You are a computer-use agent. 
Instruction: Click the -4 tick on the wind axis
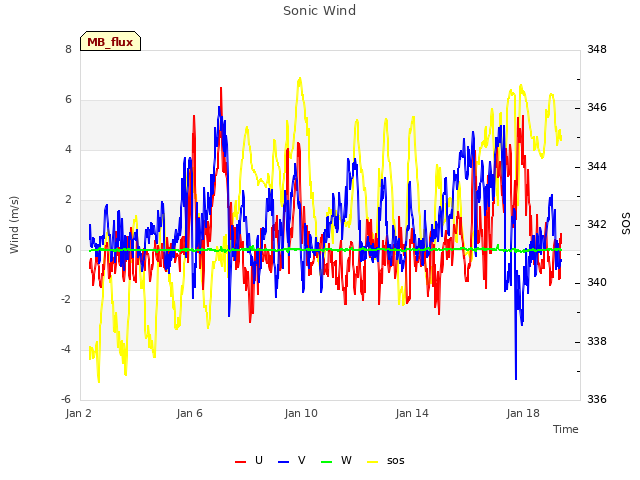point(66,349)
